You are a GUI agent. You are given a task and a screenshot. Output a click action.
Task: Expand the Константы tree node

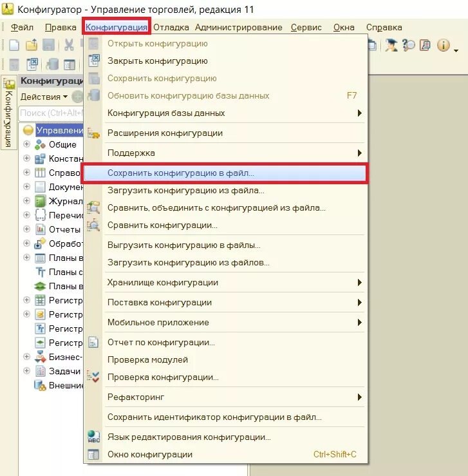click(x=26, y=158)
